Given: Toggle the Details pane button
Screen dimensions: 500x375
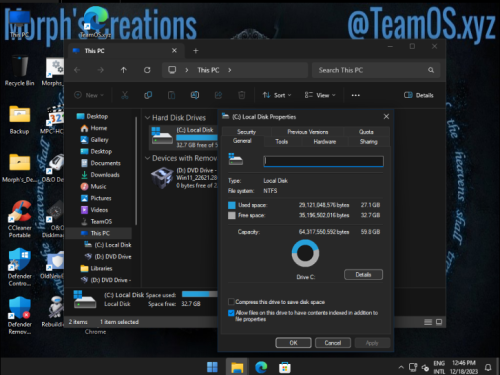Looking at the screenshot, I should tap(419, 95).
